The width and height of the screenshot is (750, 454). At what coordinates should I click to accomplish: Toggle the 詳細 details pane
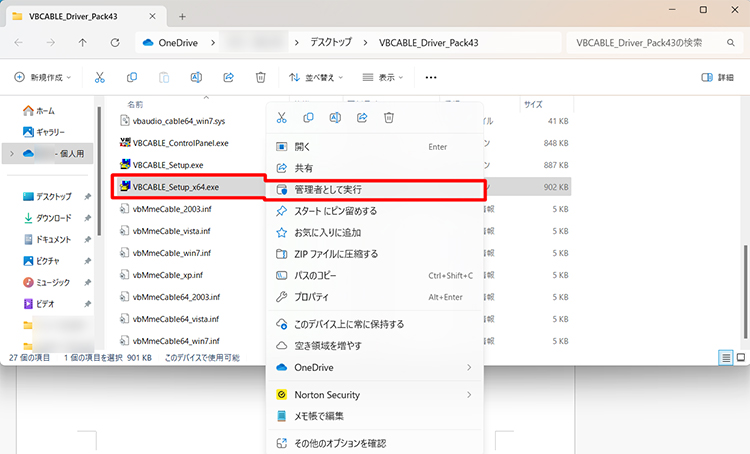pos(717,78)
